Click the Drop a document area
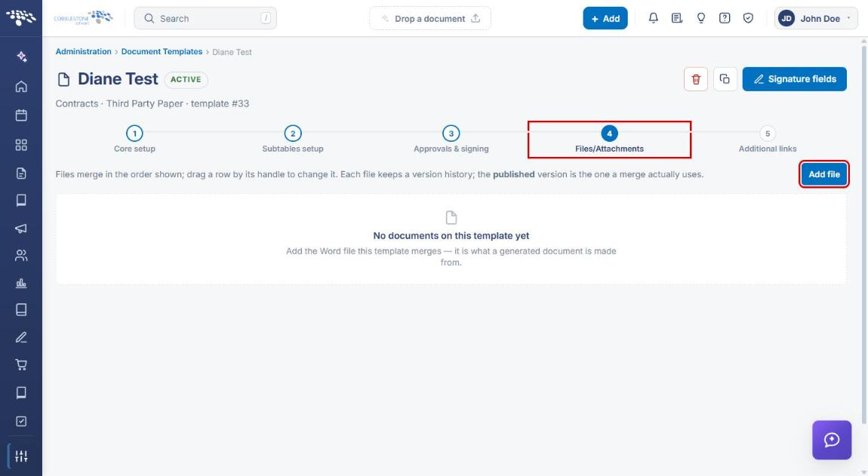The width and height of the screenshot is (868, 476). click(x=430, y=18)
